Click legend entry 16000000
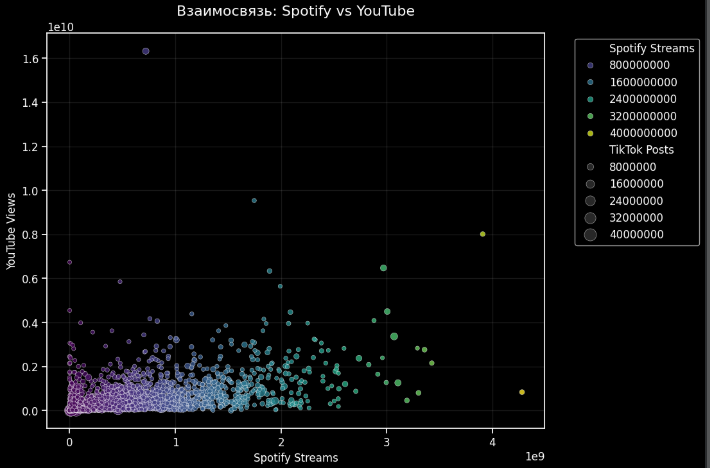Image resolution: width=710 pixels, height=468 pixels. point(636,184)
